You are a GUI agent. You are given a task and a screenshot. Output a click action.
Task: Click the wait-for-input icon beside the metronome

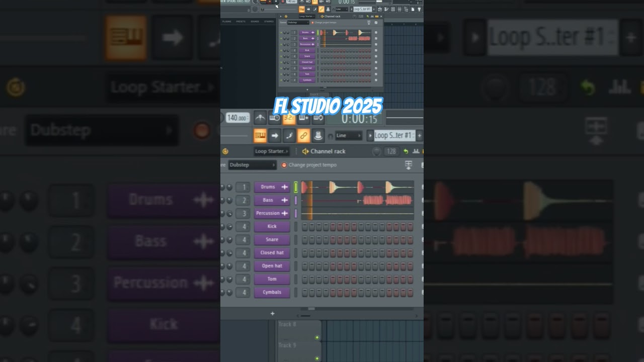tap(275, 118)
